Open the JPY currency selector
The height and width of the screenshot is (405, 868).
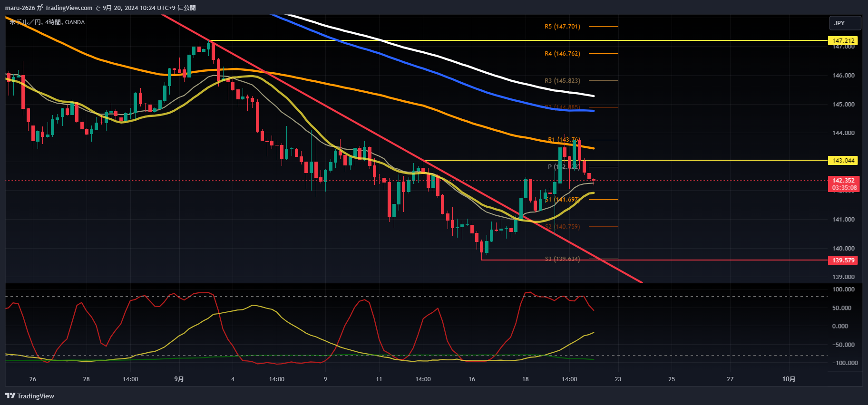pos(845,23)
